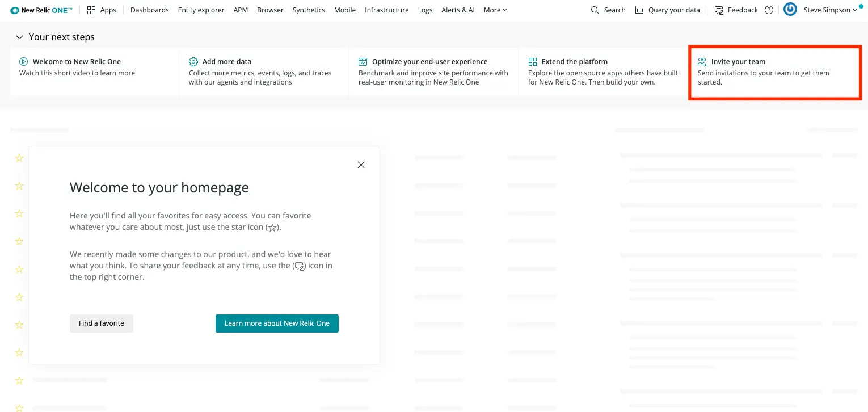
Task: Open the Alerts & AI section
Action: point(458,10)
